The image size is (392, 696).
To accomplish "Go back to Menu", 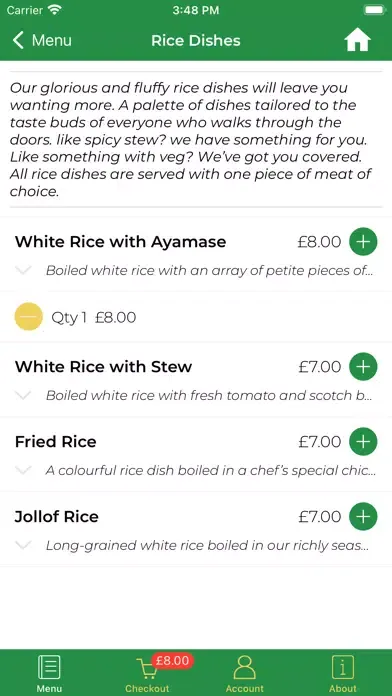I will tap(42, 40).
